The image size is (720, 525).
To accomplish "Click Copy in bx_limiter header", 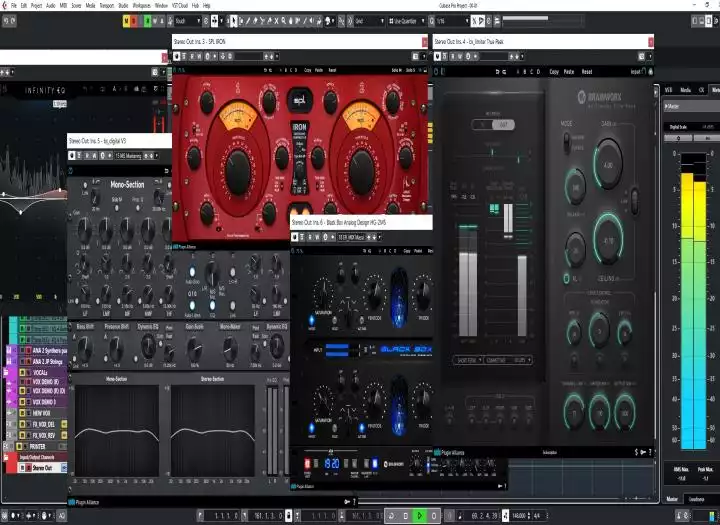I will click(x=554, y=72).
